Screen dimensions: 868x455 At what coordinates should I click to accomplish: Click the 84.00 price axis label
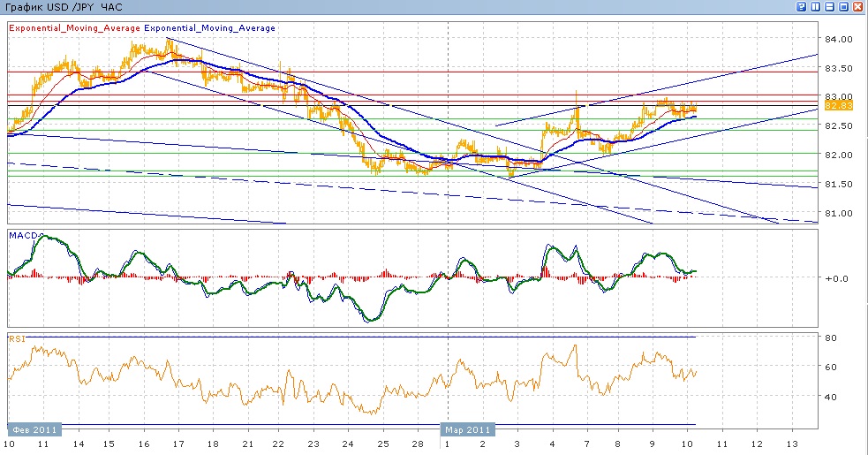[839, 40]
